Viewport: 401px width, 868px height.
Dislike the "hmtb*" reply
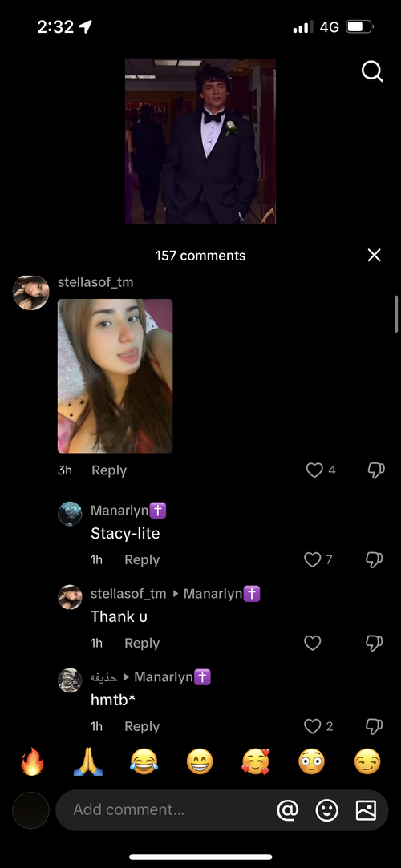click(375, 726)
